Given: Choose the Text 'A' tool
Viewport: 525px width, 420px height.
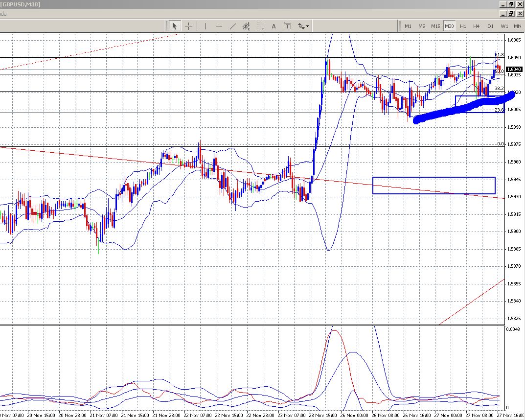Looking at the screenshot, I should (x=274, y=26).
